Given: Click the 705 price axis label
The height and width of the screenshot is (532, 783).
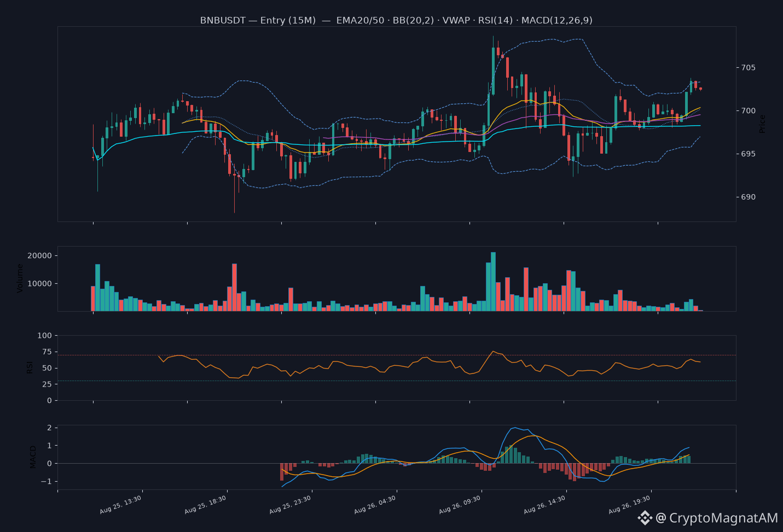Looking at the screenshot, I should pos(749,68).
